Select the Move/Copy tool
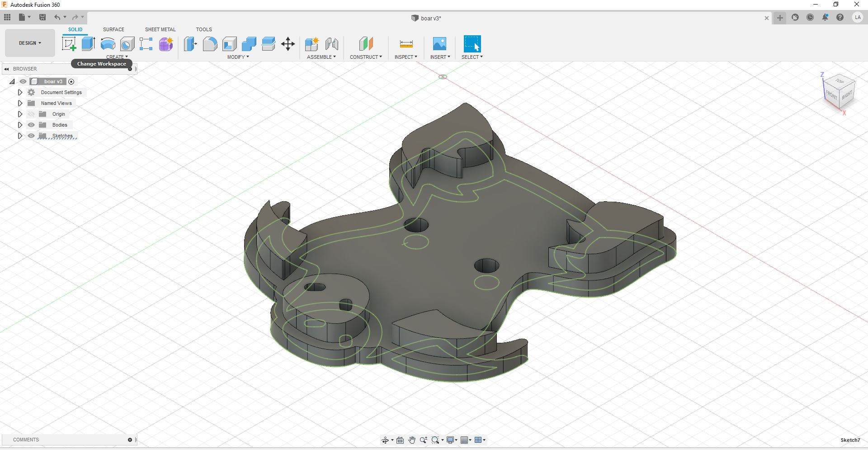This screenshot has height=450, width=868. [288, 44]
